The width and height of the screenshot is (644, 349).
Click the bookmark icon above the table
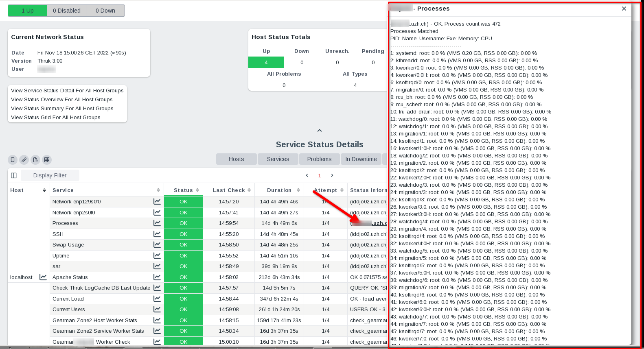(13, 160)
